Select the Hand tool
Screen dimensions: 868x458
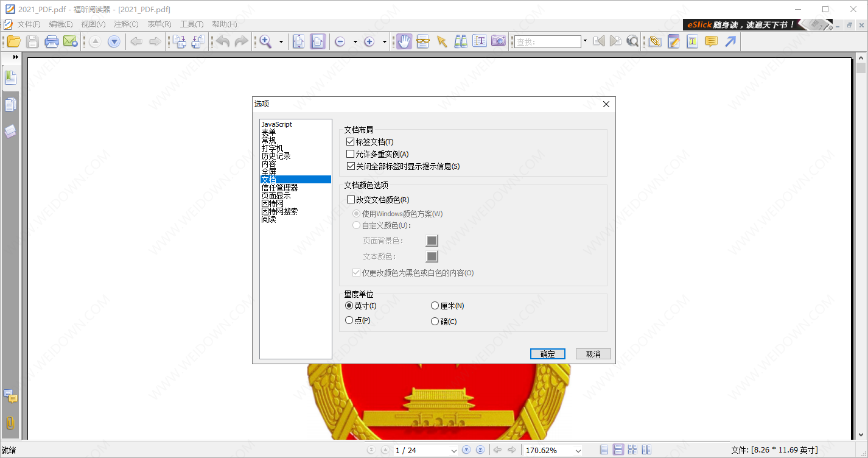pyautogui.click(x=404, y=41)
